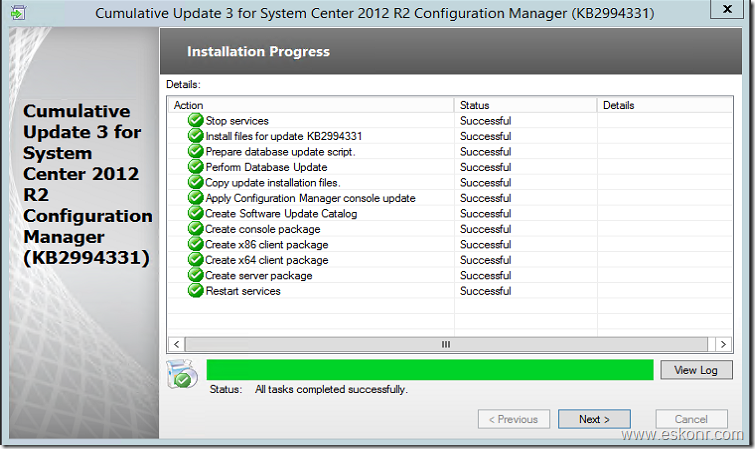Click the right arrow of the horizontal scrollbar
This screenshot has height=449, width=755.
pos(723,344)
